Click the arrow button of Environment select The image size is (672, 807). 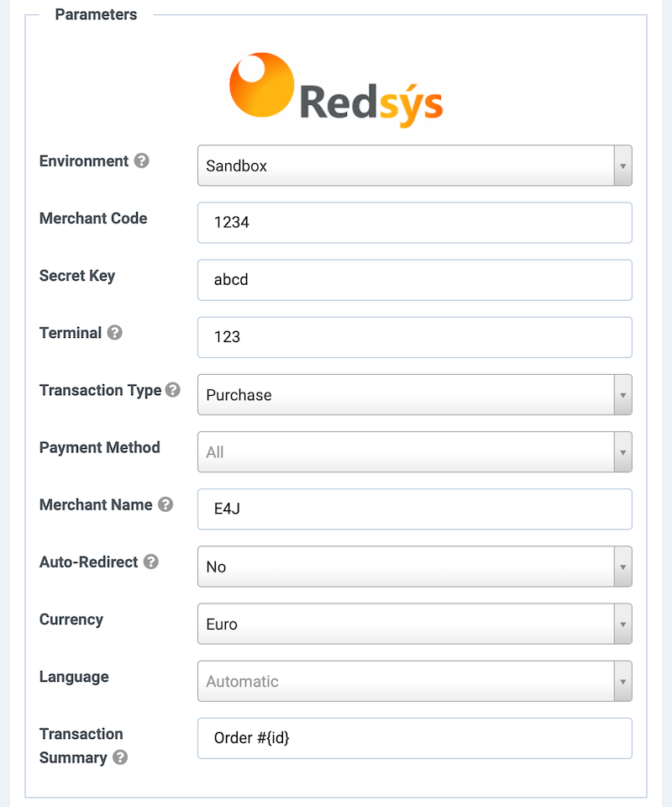click(x=622, y=166)
